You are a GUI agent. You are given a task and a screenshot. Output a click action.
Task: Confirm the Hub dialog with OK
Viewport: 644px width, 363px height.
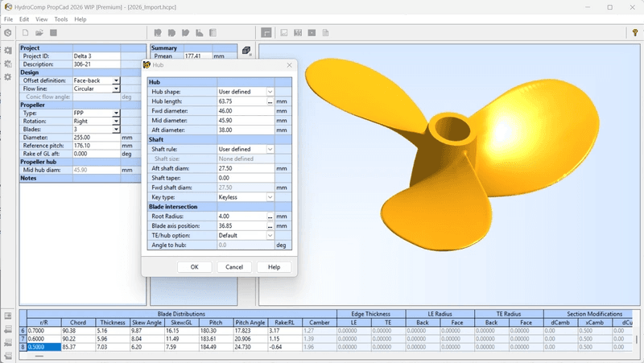[195, 267]
